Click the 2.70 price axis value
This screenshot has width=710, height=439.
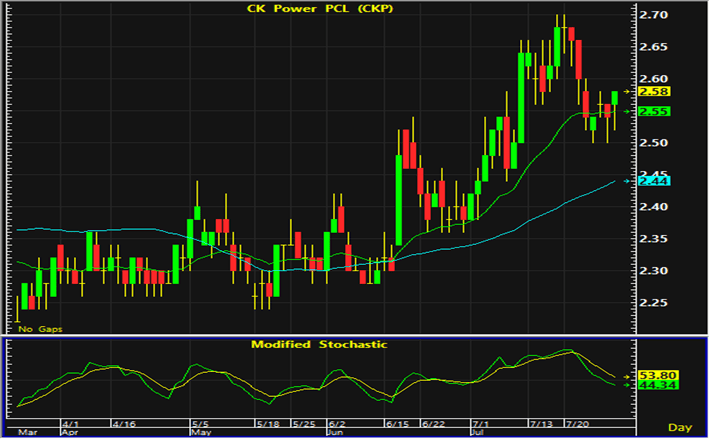click(x=653, y=15)
